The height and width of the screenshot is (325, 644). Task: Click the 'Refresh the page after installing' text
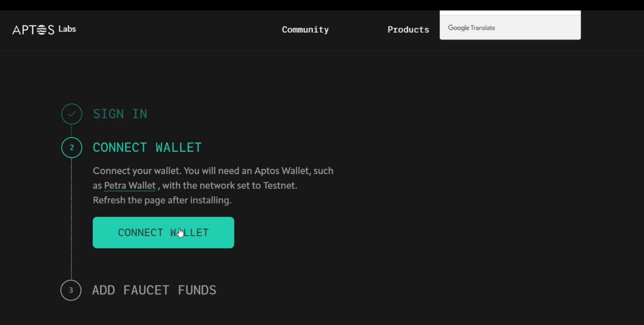[162, 200]
